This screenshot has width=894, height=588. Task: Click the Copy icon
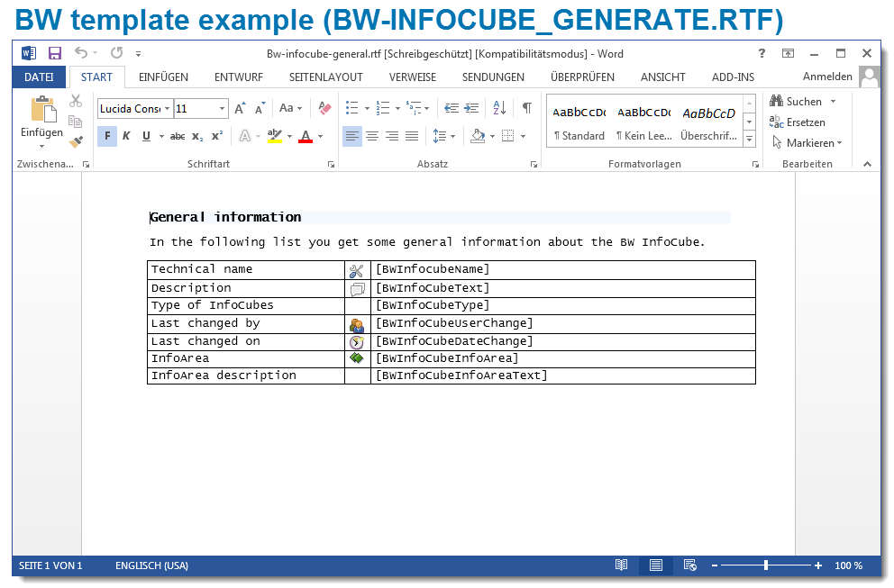76,122
